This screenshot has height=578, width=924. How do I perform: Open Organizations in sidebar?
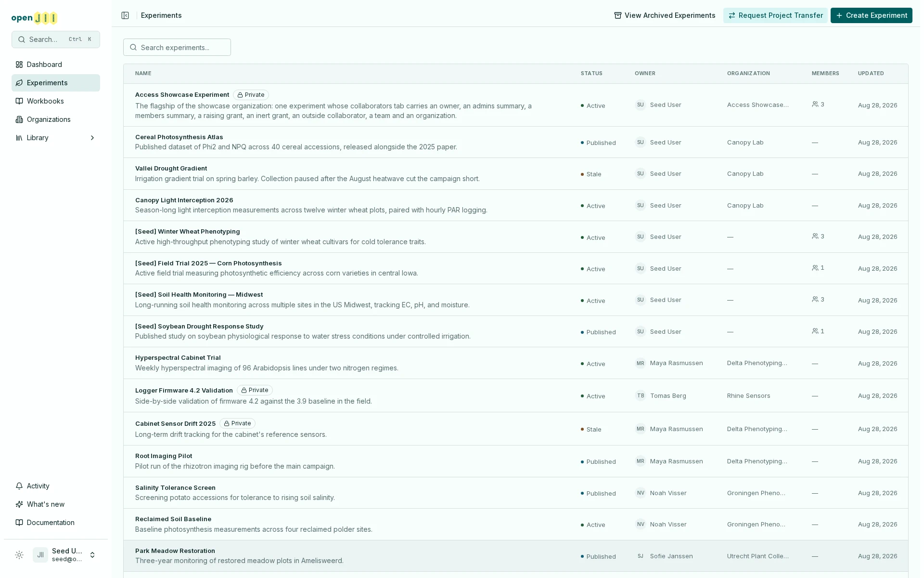pyautogui.click(x=56, y=119)
